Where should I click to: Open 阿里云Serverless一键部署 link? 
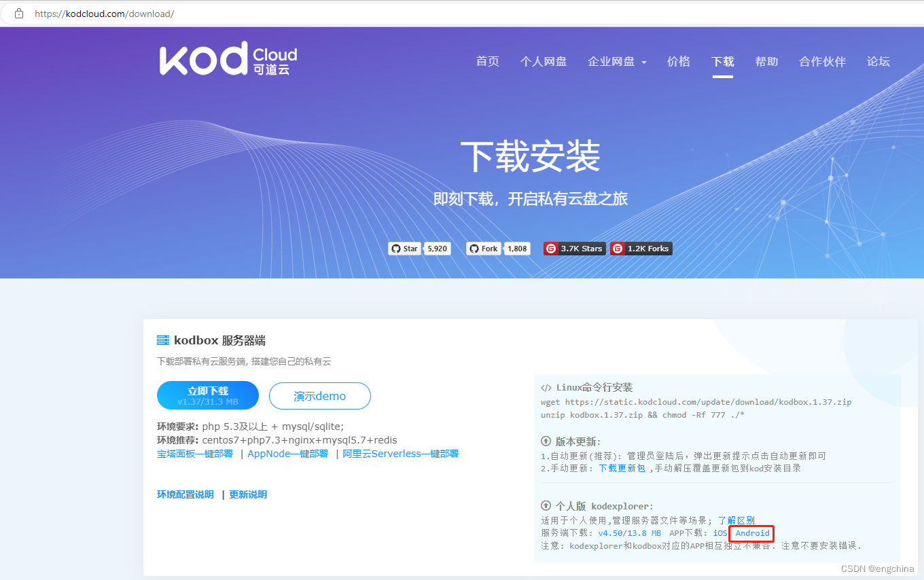[x=401, y=454]
